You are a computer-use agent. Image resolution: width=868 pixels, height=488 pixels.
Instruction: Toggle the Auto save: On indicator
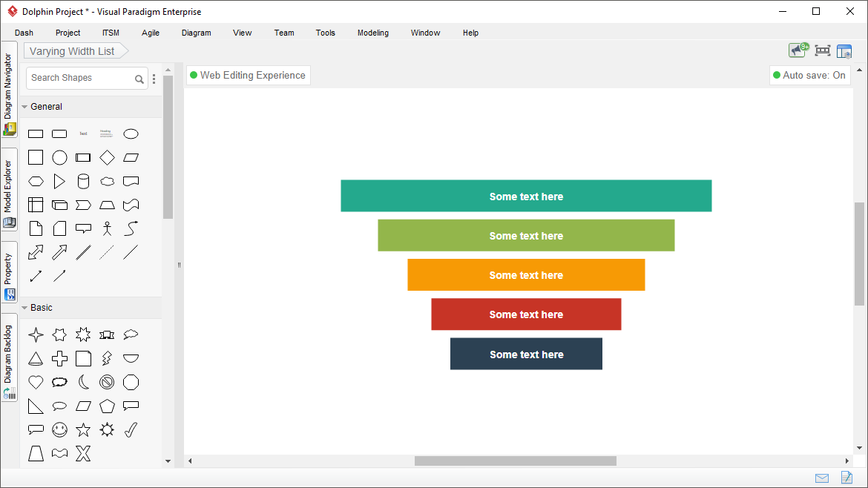click(x=809, y=75)
